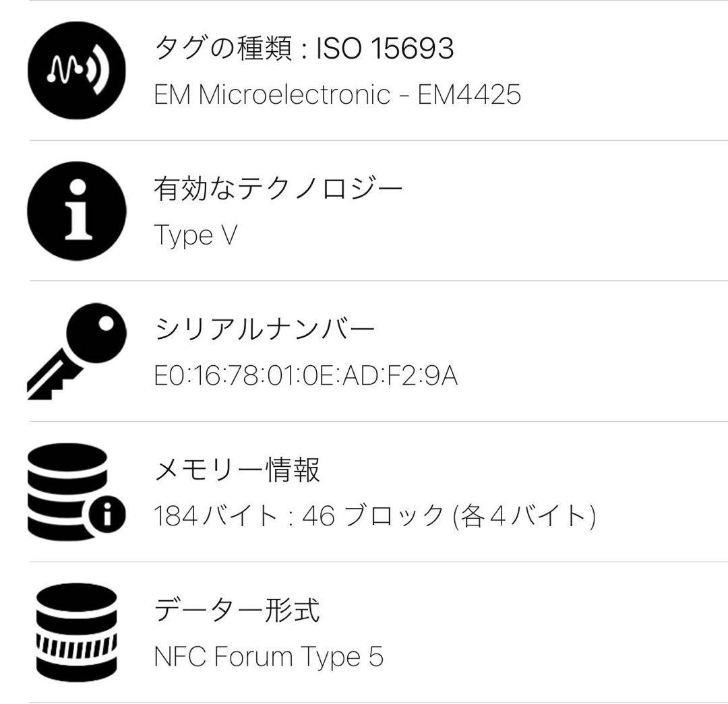Viewport: 728px width, 704px height.
Task: Open the タグの種類 ISO 15693 entry
Action: (303, 47)
